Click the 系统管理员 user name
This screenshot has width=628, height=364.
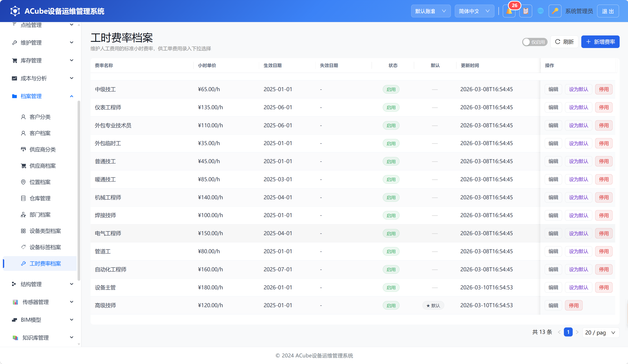coord(579,11)
